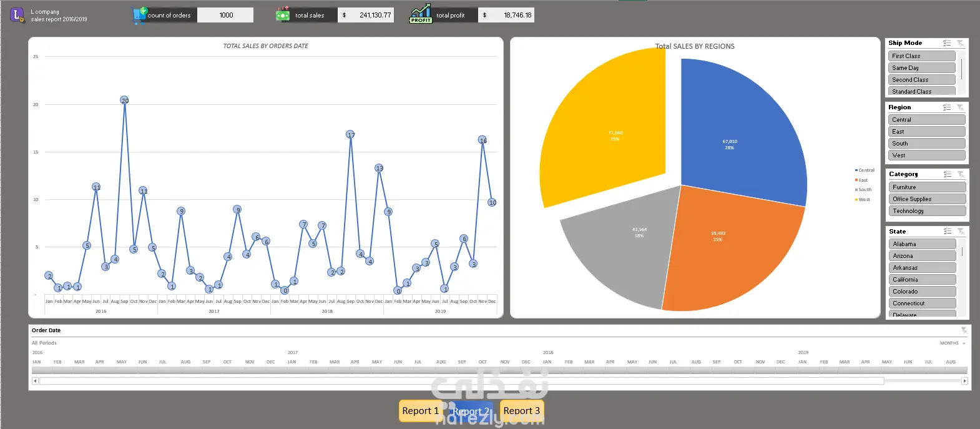Click the L company logo icon
This screenshot has width=980, height=429.
tap(17, 15)
